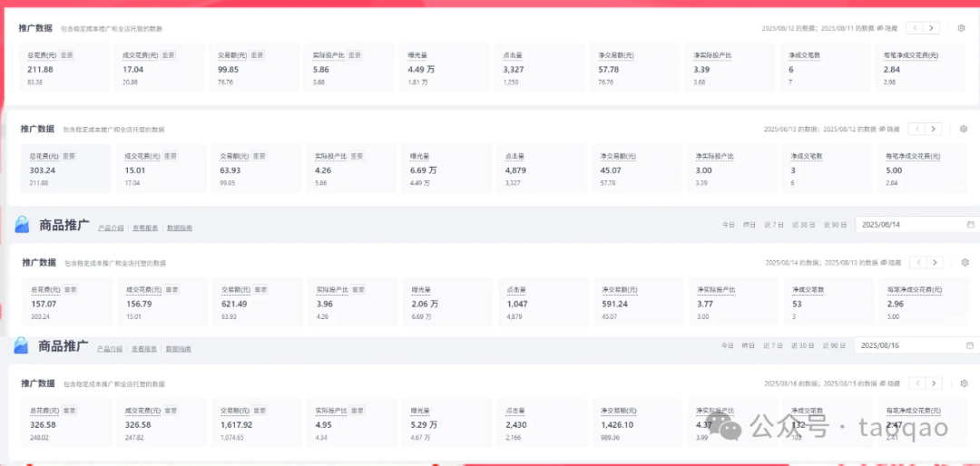The height and width of the screenshot is (466, 980).
Task: Open settings gear in the 2025/08/16 data panel
Action: click(965, 383)
